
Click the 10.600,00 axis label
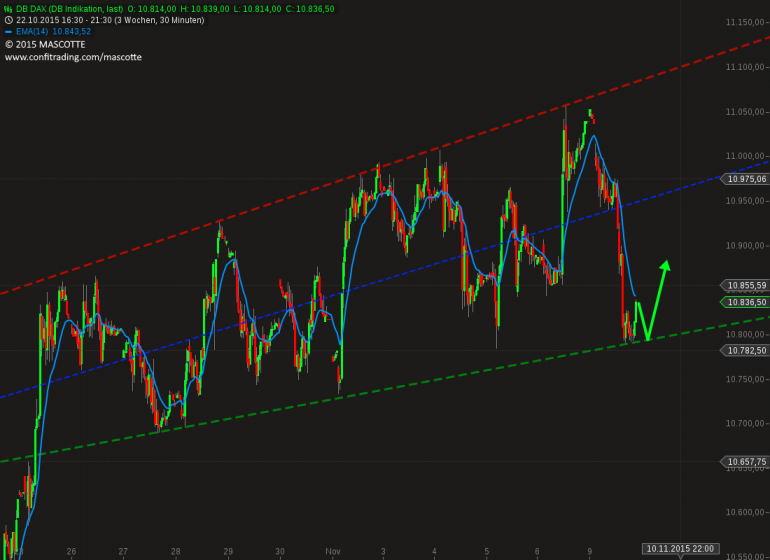745,512
